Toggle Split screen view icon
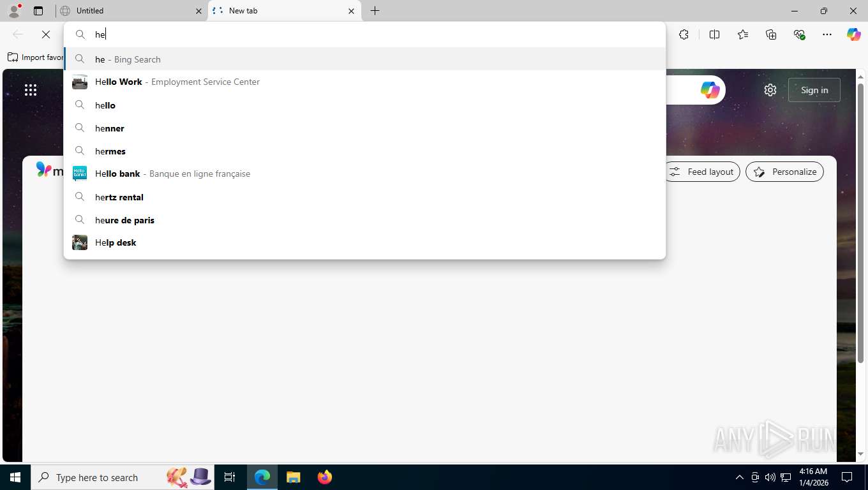The width and height of the screenshot is (868, 490). coord(714,34)
